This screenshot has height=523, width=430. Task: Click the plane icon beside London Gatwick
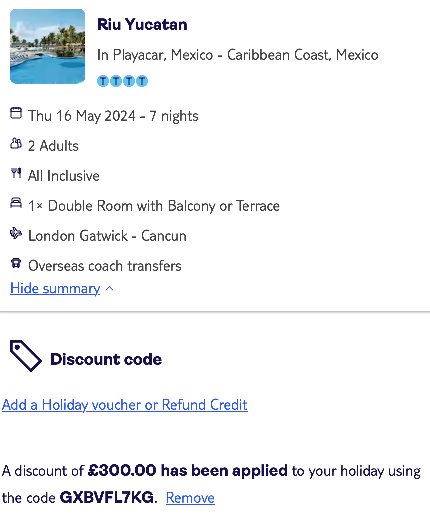coord(16,233)
